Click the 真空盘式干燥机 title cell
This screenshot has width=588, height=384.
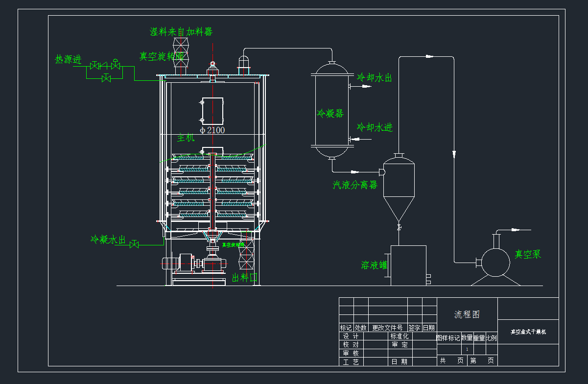coord(528,332)
